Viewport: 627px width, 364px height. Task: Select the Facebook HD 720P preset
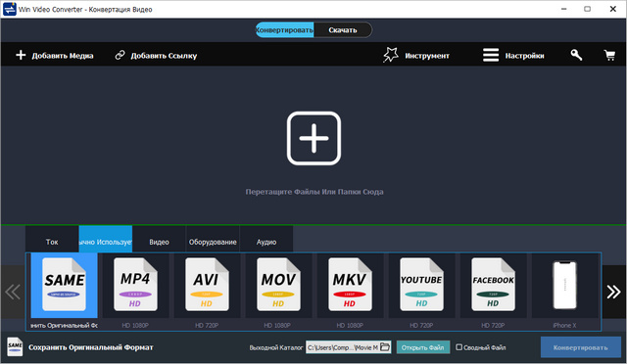[493, 286]
